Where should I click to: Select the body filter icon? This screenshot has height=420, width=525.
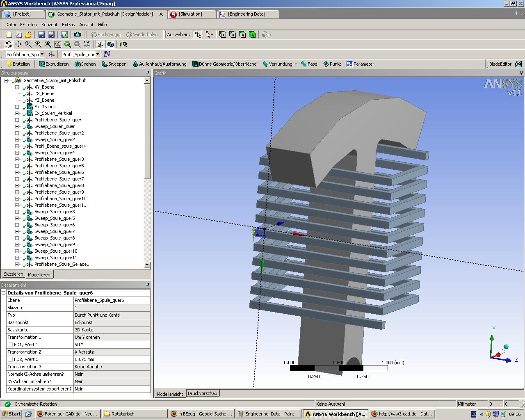252,34
